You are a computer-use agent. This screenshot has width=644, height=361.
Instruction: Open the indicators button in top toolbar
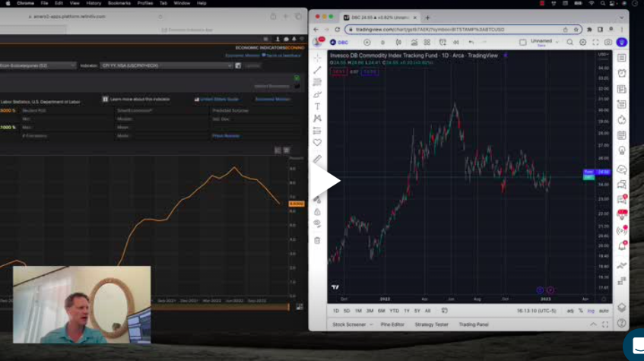coord(414,43)
